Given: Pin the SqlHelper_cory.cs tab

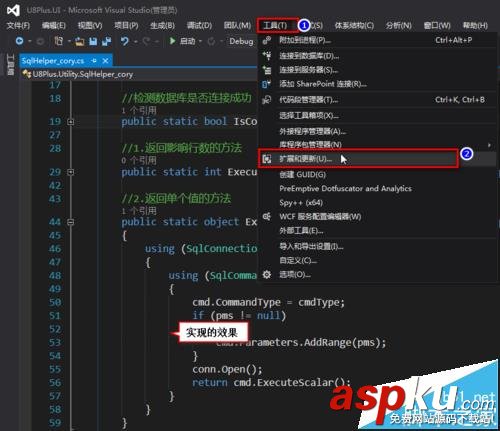Looking at the screenshot, I should 94,61.
